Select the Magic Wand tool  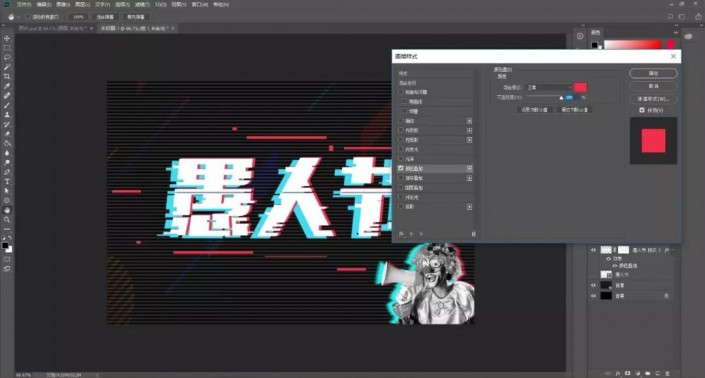pyautogui.click(x=7, y=67)
